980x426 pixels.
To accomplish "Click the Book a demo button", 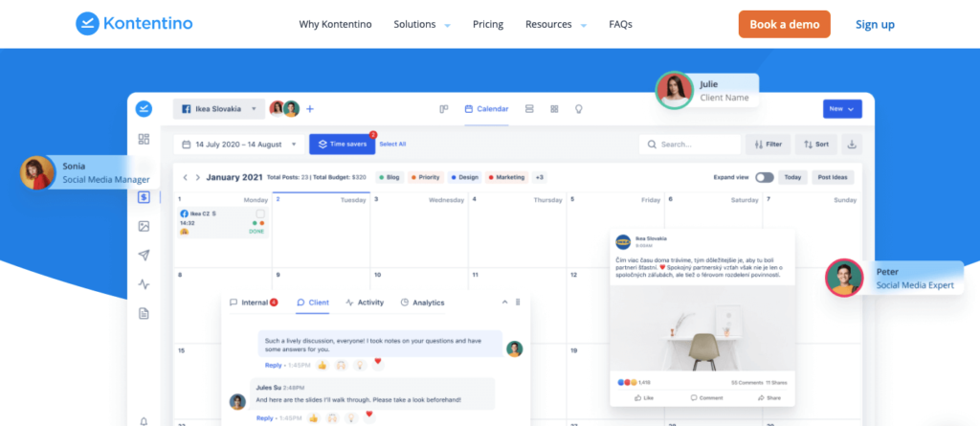I will pyautogui.click(x=785, y=24).
